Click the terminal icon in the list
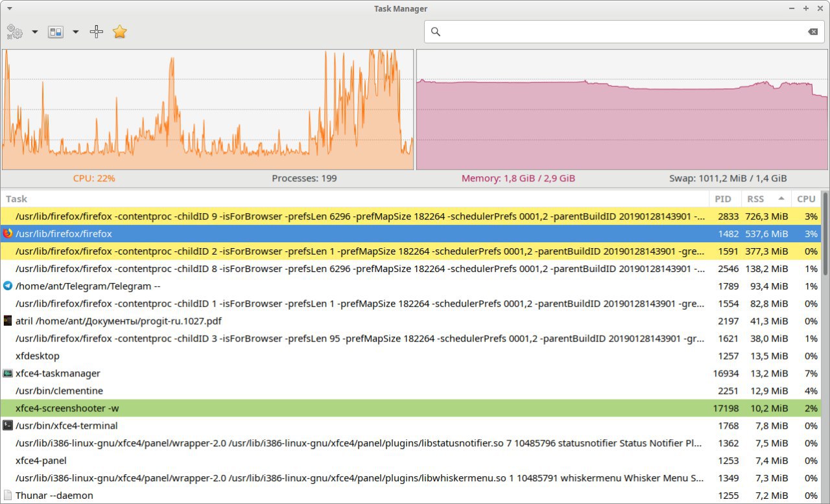 point(8,426)
